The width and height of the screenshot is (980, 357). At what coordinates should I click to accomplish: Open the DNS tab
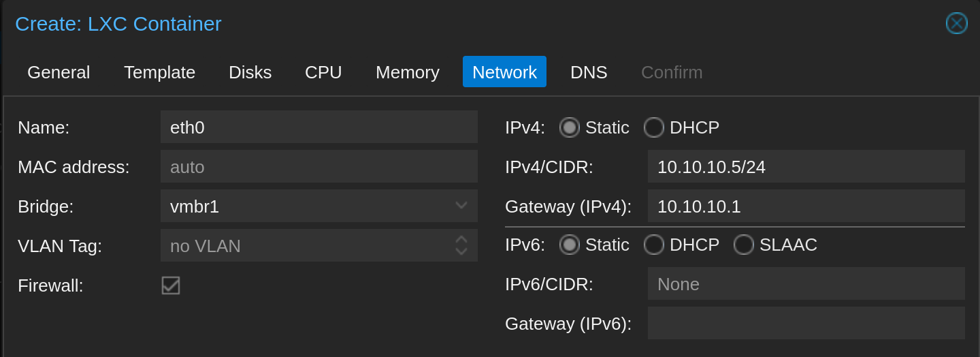(589, 72)
